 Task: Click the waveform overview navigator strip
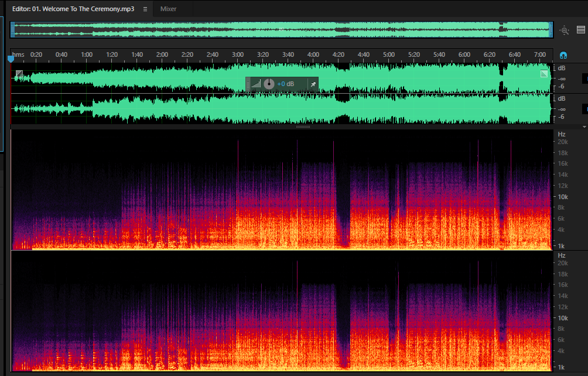(x=282, y=30)
